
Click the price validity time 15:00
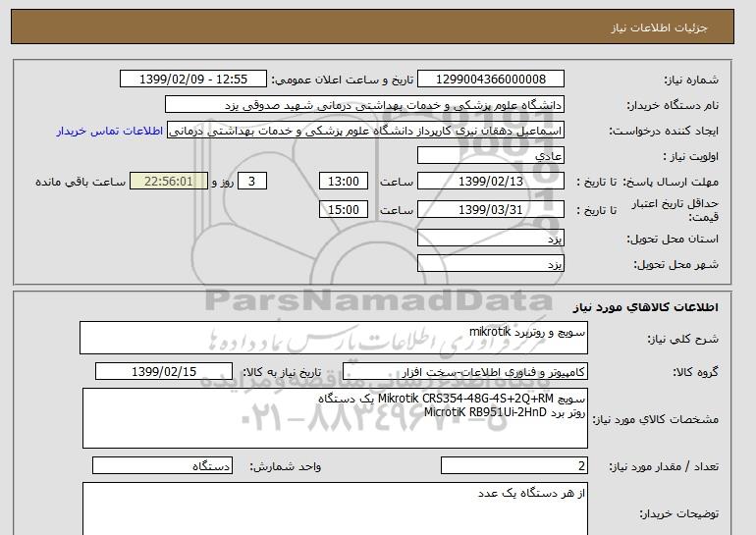point(344,210)
